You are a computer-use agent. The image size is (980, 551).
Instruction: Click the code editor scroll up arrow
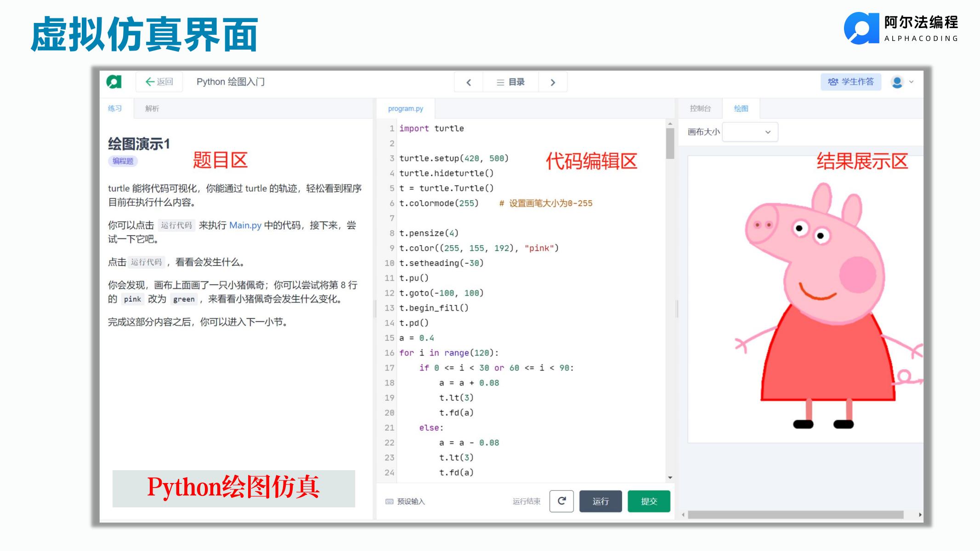point(670,124)
